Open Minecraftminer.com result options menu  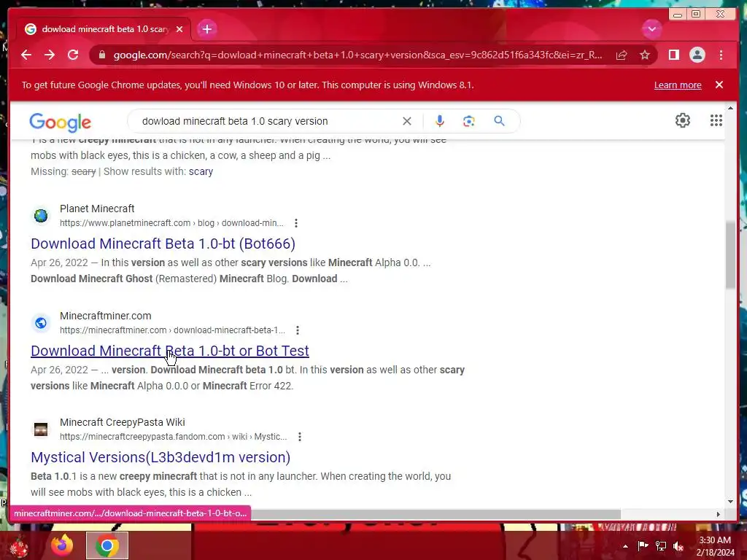[298, 330]
